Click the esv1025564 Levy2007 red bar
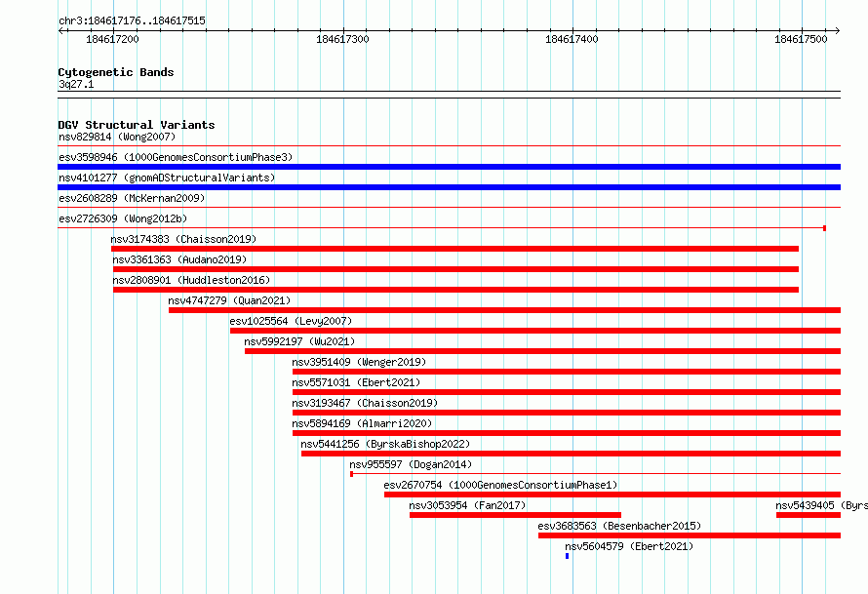This screenshot has height=594, width=868. click(535, 331)
